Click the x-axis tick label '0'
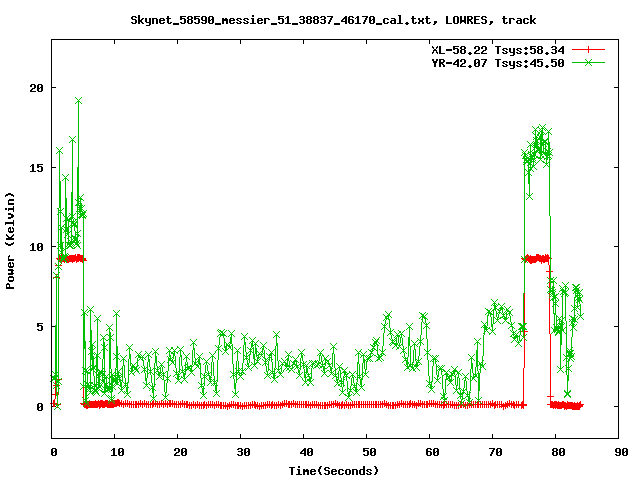Image resolution: width=640 pixels, height=480 pixels. pos(53,452)
